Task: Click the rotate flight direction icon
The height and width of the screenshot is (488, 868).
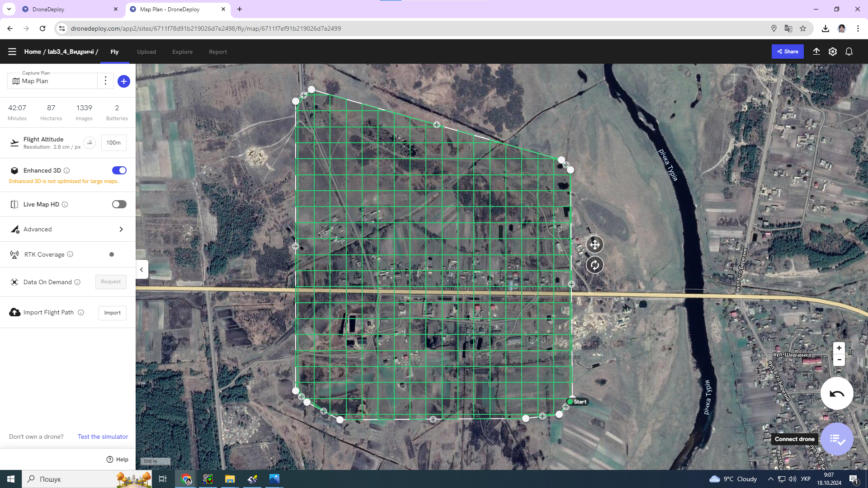Action: pos(594,265)
